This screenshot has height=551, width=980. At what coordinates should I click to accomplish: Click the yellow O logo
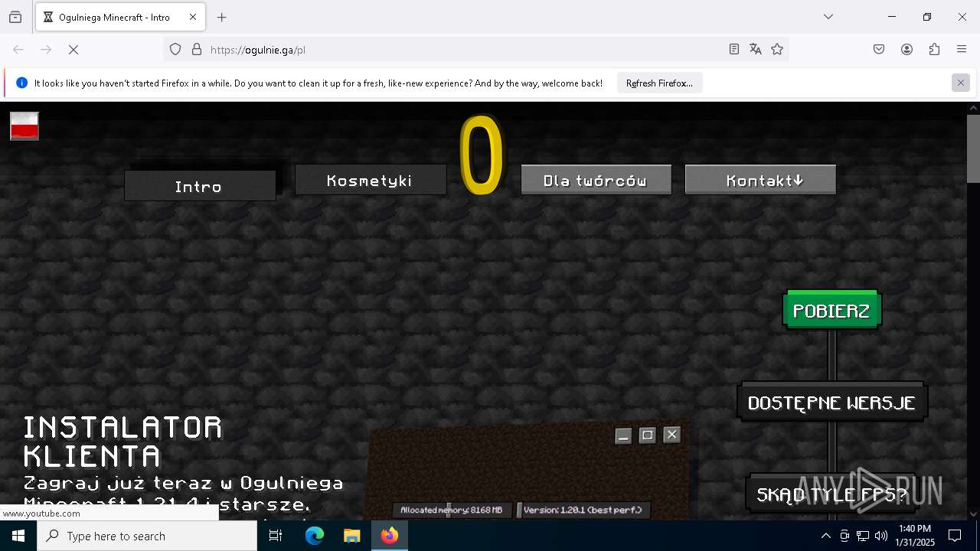point(482,155)
